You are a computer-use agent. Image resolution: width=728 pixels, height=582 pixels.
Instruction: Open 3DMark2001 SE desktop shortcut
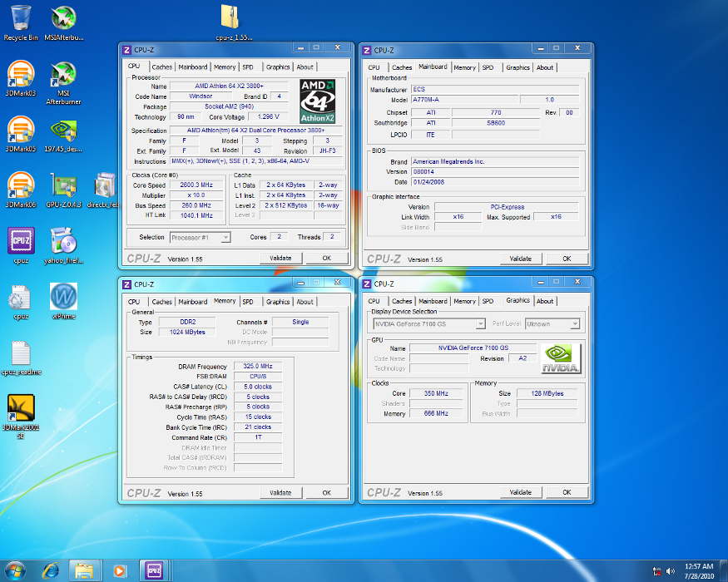pyautogui.click(x=21, y=417)
